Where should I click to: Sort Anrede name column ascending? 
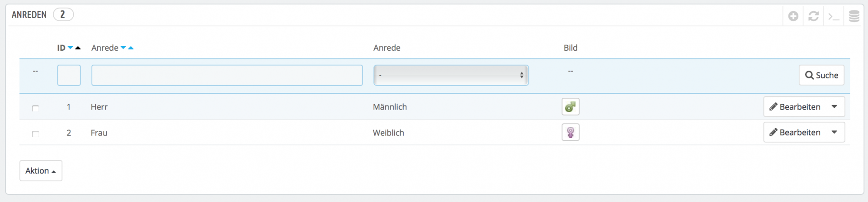(x=131, y=48)
